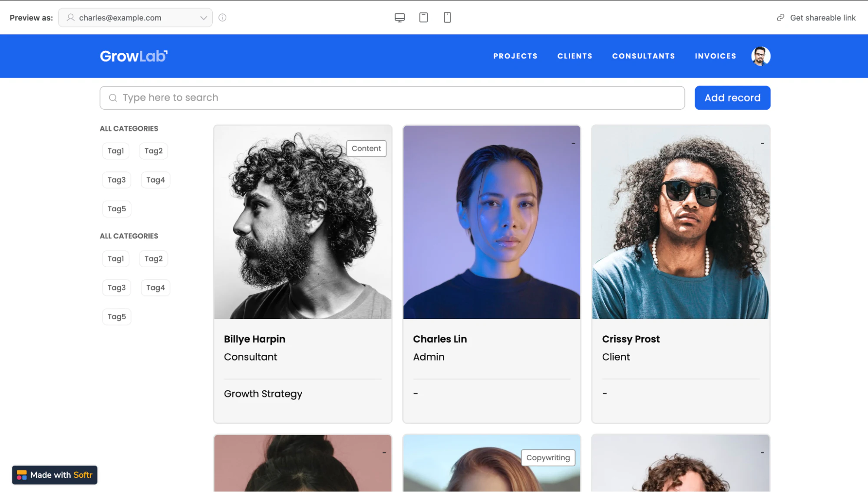This screenshot has width=868, height=492.
Task: Switch to mobile preview mode icon
Action: pyautogui.click(x=447, y=17)
